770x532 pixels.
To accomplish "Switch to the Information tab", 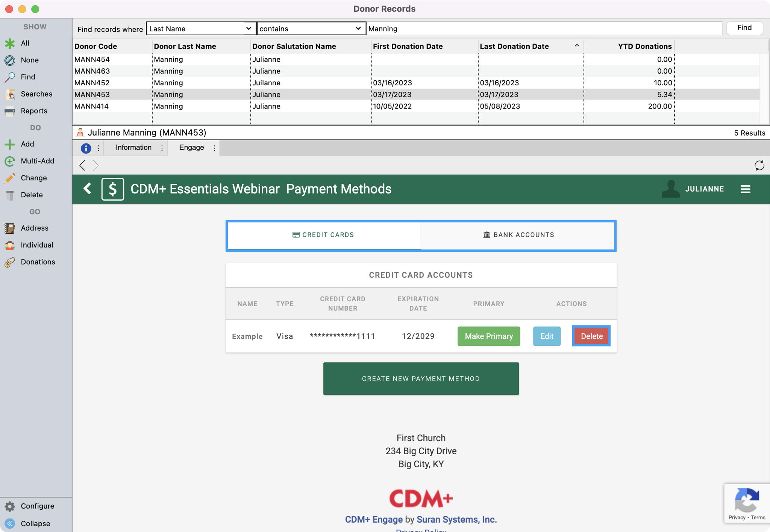I will click(133, 148).
